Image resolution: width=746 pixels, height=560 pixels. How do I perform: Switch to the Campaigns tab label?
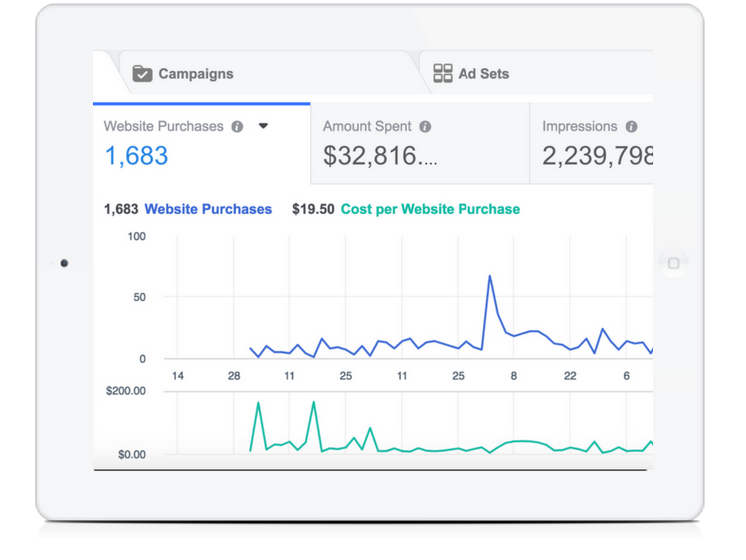coord(196,74)
